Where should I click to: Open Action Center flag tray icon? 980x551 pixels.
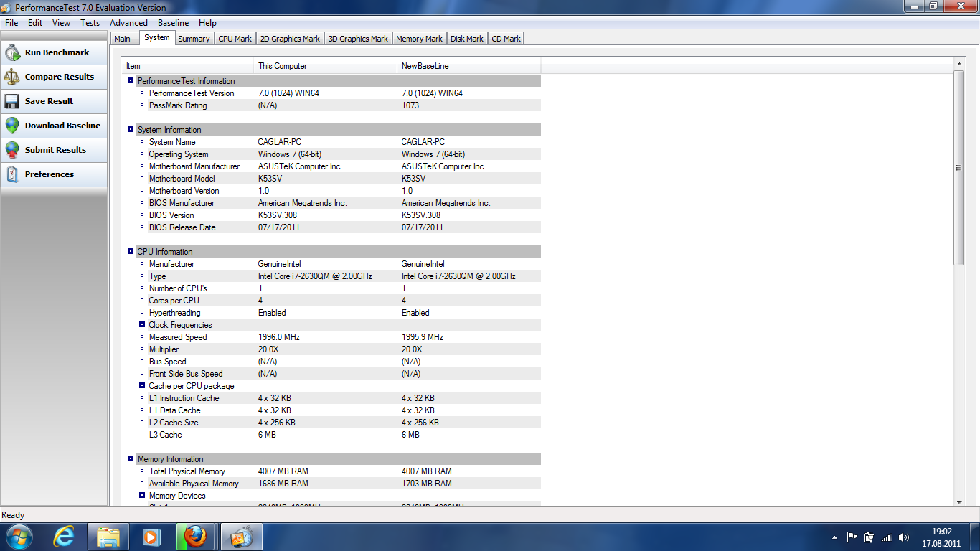tap(852, 537)
